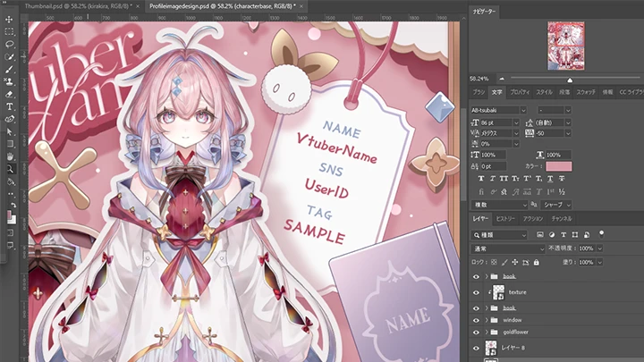Viewport: 644px width, 362px height.
Task: Select the Horizontal Type tool
Action: click(x=9, y=106)
